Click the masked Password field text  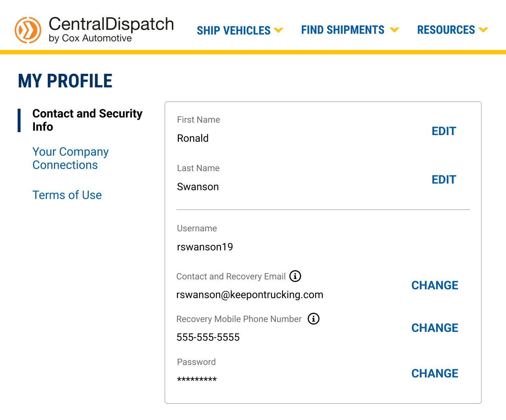(197, 379)
